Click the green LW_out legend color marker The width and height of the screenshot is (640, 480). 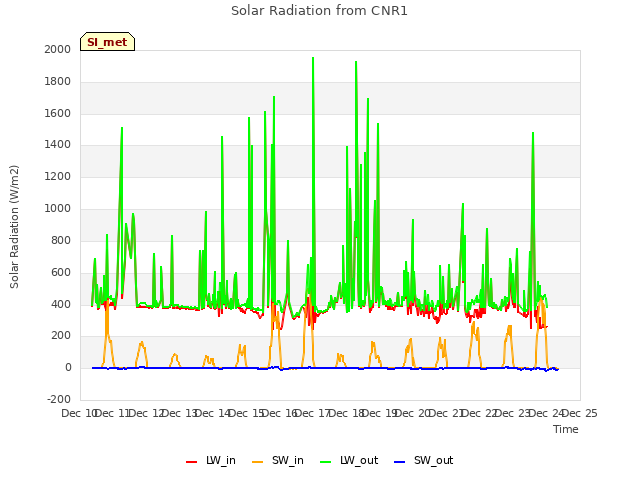point(325,462)
